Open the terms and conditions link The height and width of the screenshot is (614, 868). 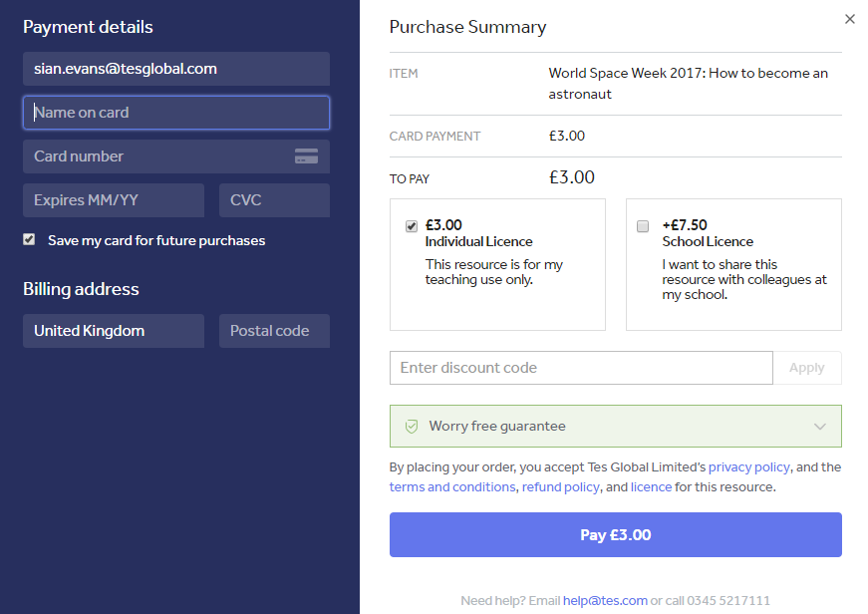coord(452,487)
